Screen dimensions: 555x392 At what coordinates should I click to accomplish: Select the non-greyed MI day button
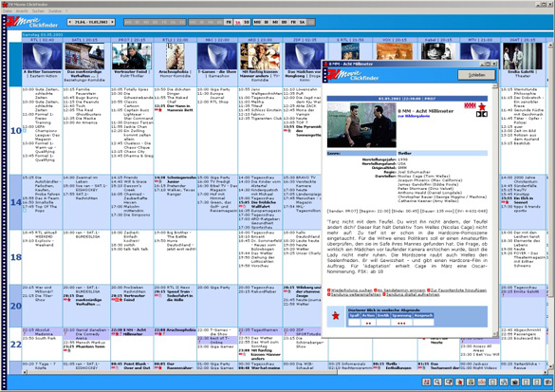click(x=275, y=23)
